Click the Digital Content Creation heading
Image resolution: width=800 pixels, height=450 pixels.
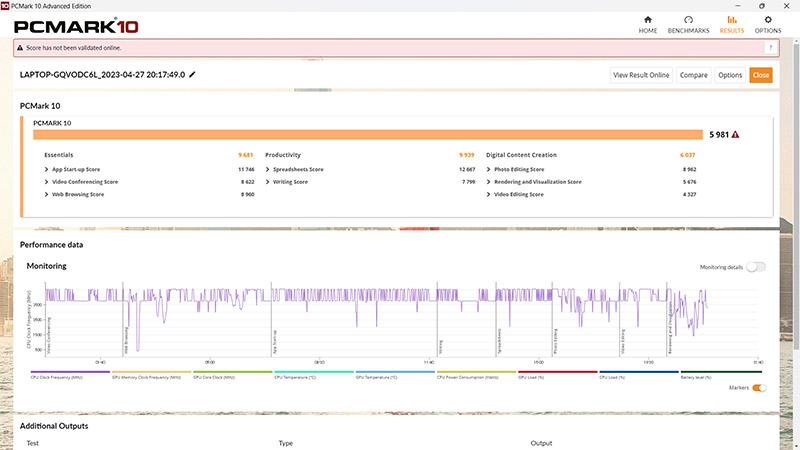pos(521,155)
